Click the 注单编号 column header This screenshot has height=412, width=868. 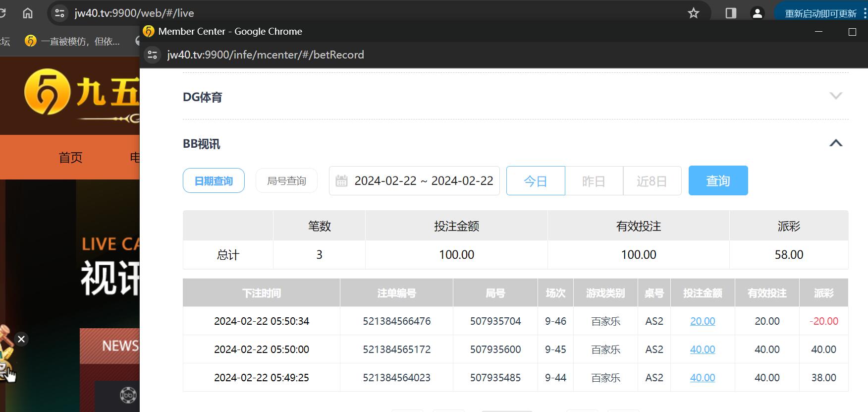click(x=396, y=293)
